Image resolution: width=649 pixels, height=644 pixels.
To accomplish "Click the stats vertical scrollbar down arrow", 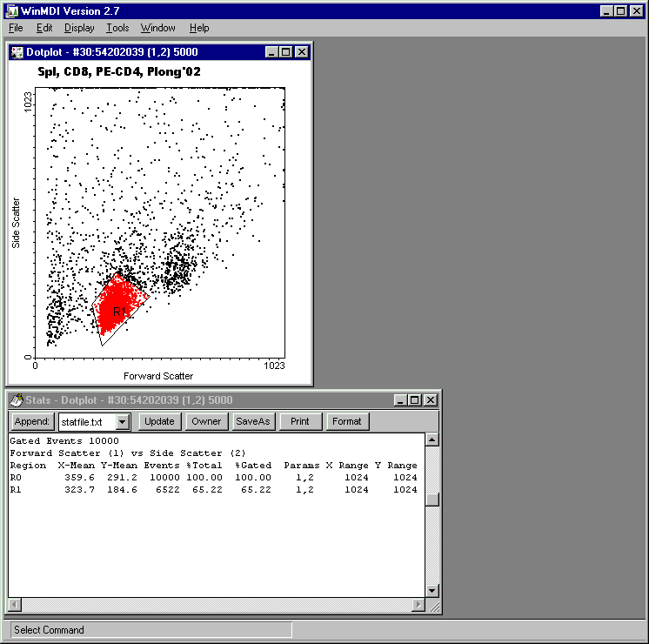I will [x=432, y=591].
